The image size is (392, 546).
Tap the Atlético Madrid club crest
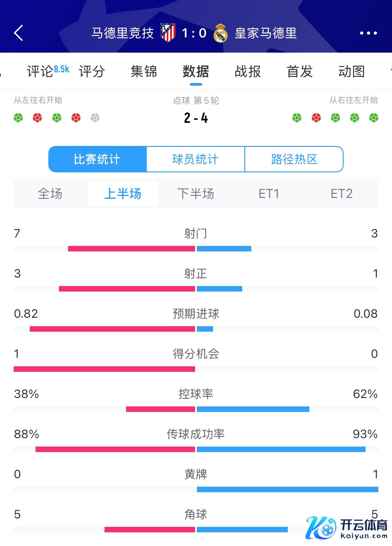click(168, 33)
